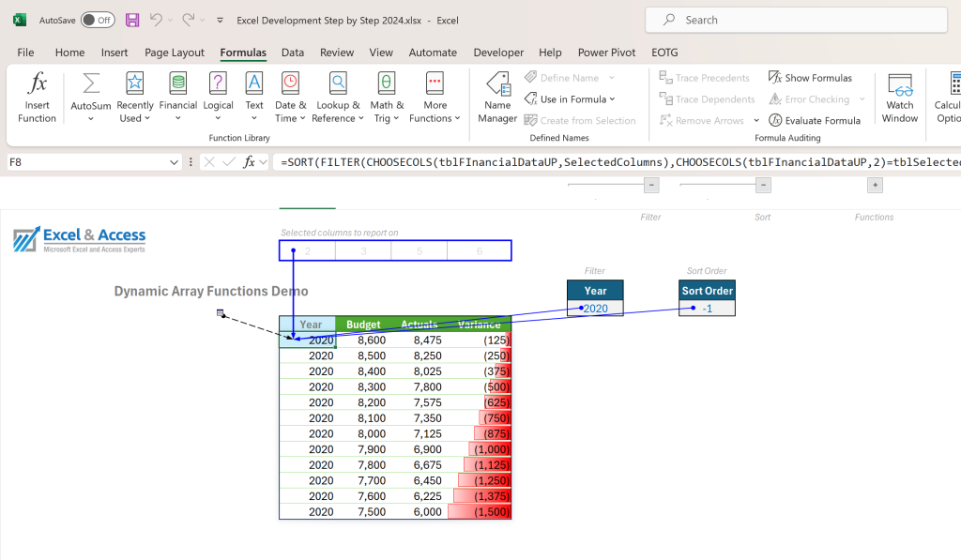Switch to the Power Pivot tab
The width and height of the screenshot is (961, 560).
[607, 53]
